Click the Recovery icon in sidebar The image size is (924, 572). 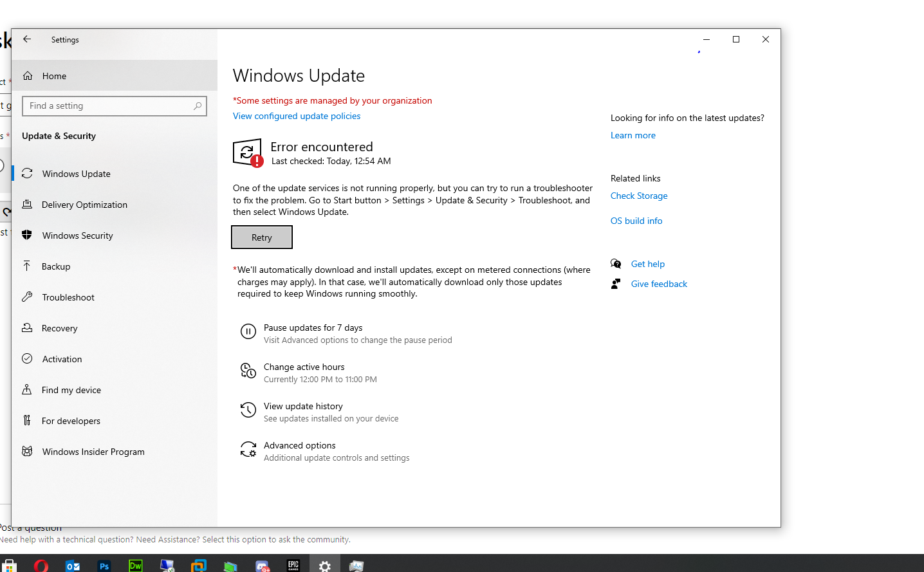coord(27,328)
